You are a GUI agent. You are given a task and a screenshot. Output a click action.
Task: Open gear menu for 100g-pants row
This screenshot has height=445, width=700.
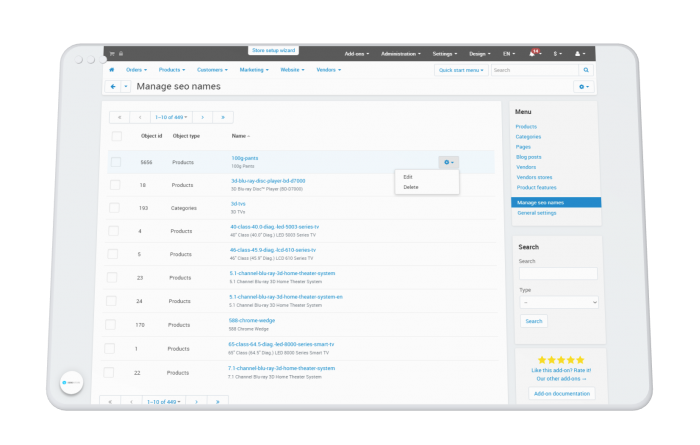coord(449,162)
